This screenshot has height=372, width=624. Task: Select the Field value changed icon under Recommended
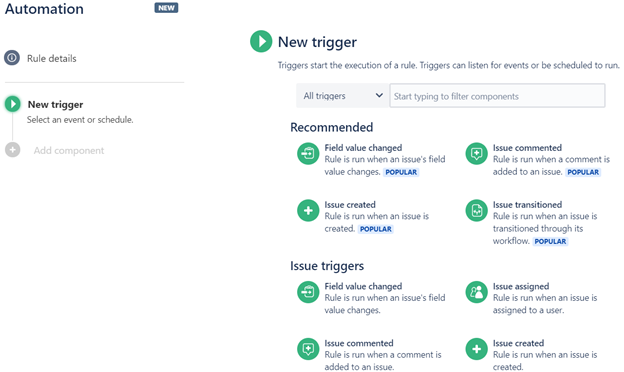coord(308,154)
